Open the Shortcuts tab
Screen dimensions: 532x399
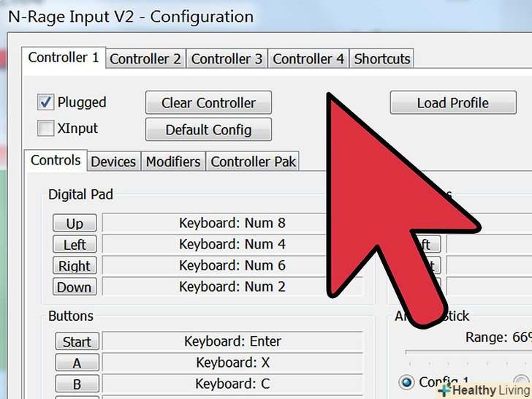[381, 59]
